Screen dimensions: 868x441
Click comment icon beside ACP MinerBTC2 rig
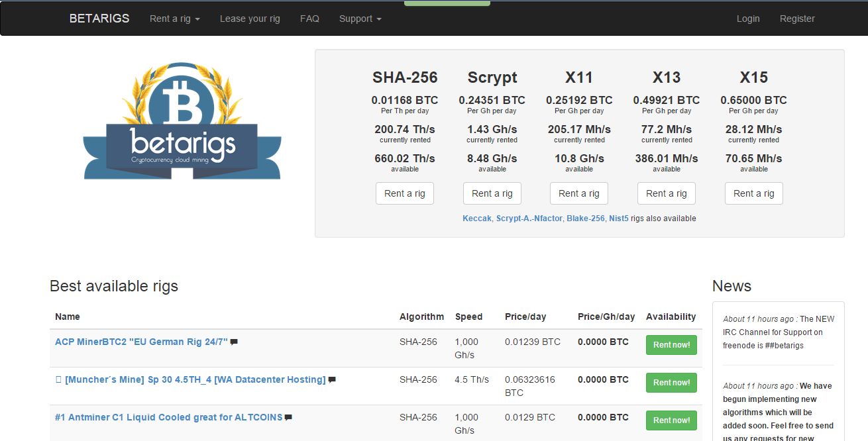tap(234, 342)
